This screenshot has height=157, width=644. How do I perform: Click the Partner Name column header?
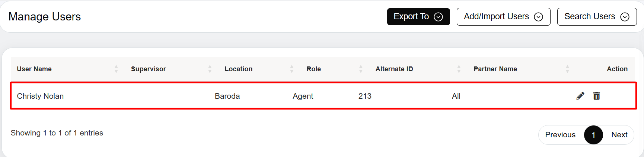pos(495,69)
